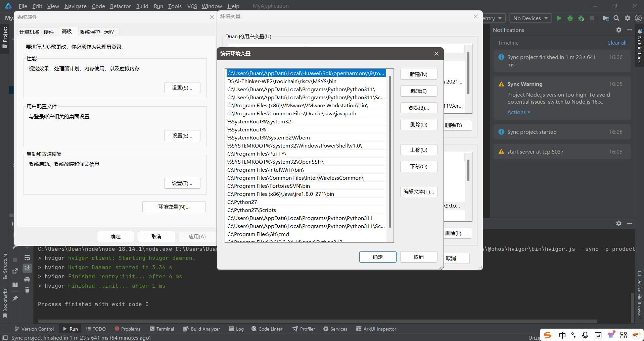Open the No Devices dropdown
Viewport: 644px width, 341px height.
point(531,18)
